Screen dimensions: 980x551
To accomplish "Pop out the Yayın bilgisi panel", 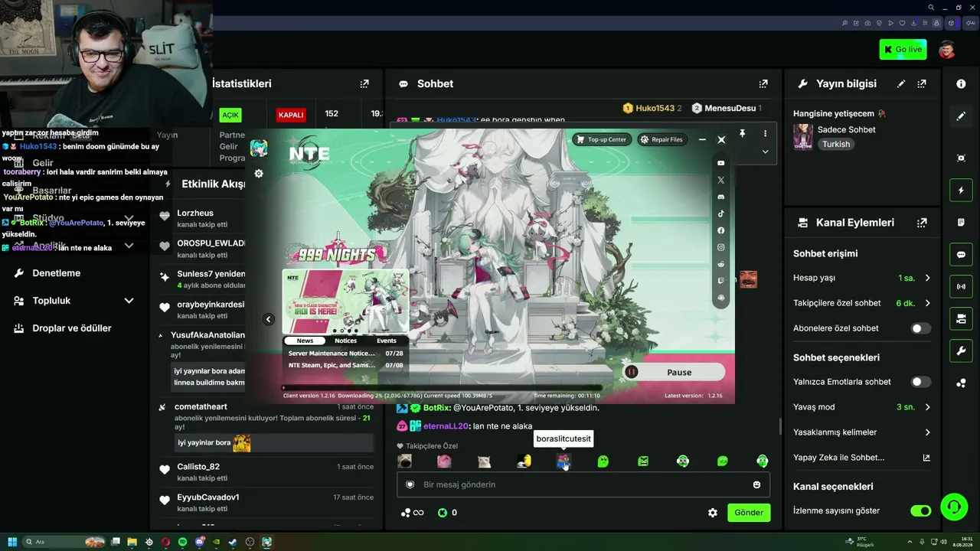I will 922,83.
